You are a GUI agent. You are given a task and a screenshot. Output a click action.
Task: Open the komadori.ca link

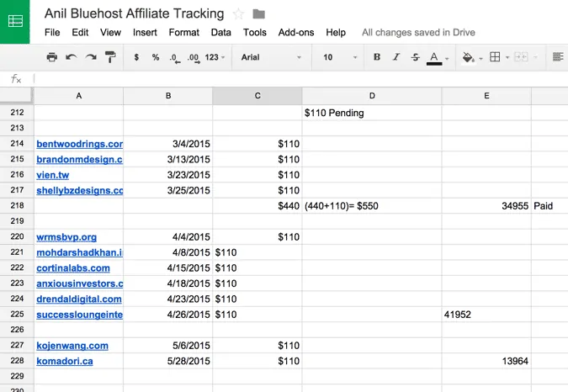point(65,361)
